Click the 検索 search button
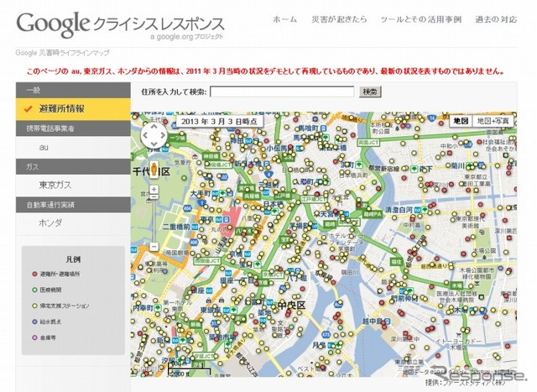Image resolution: width=537 pixels, height=392 pixels. click(x=370, y=91)
